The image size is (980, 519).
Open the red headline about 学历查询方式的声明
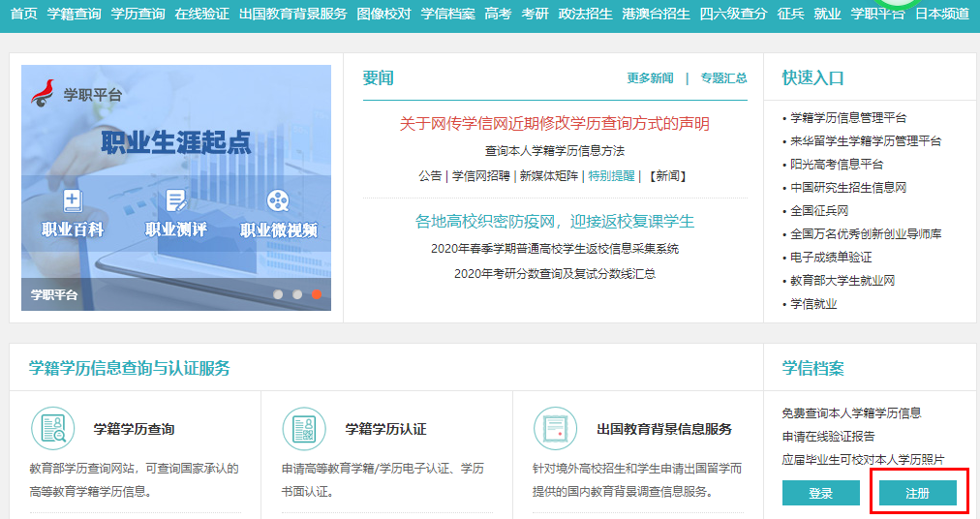click(x=554, y=124)
